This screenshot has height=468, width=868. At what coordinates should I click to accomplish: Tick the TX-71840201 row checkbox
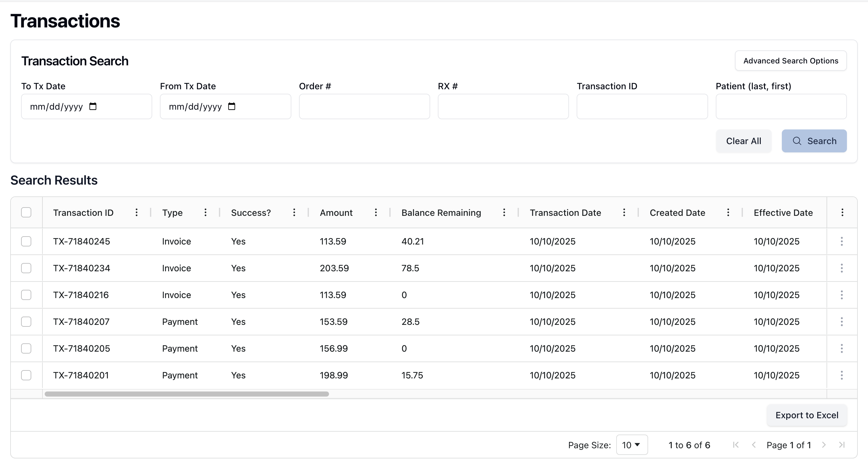pos(26,375)
